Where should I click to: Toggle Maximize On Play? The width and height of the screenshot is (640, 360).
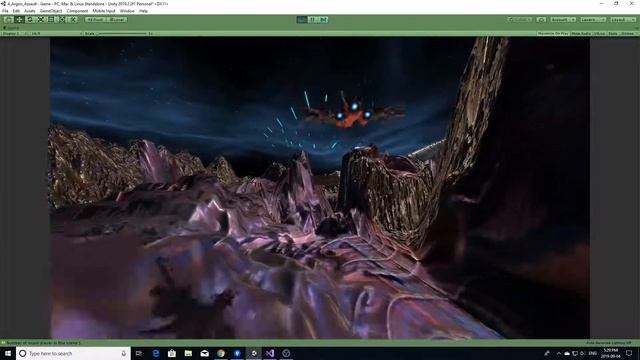coord(553,33)
